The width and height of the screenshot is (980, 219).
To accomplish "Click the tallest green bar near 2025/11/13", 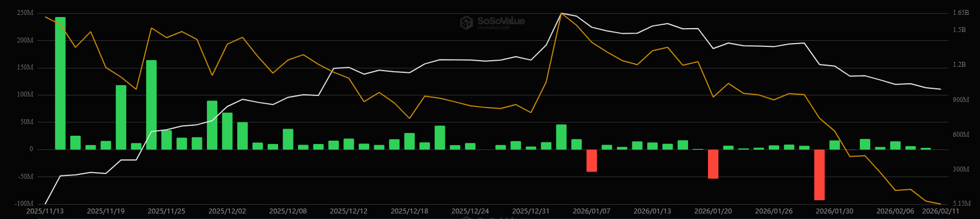I will click(x=60, y=83).
